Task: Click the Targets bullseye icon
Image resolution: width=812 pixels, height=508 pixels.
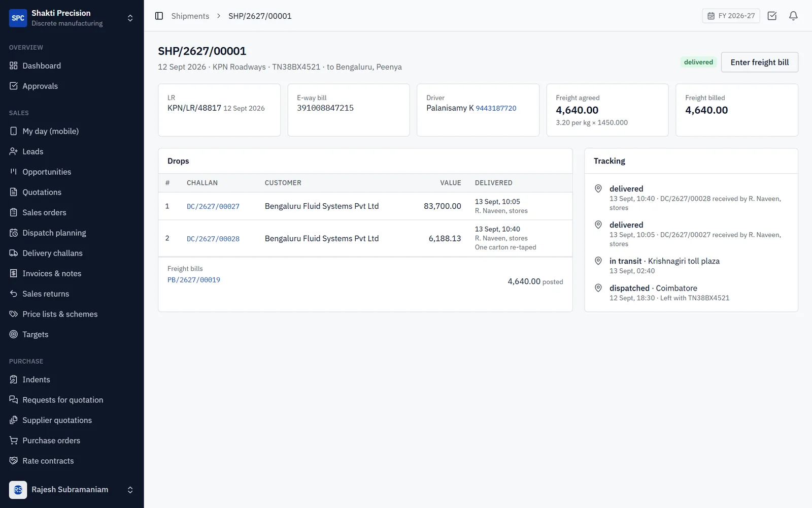Action: click(14, 334)
